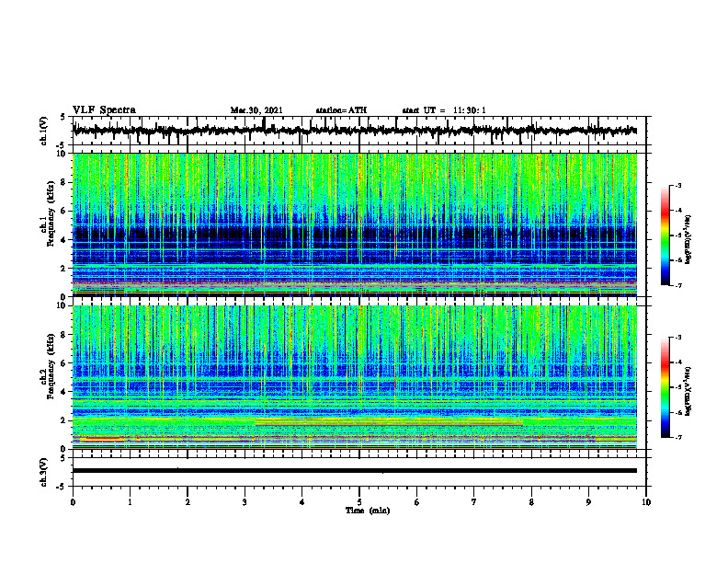This screenshot has height=563, width=728.
Task: Click time axis tick label "1"
Action: tap(130, 502)
